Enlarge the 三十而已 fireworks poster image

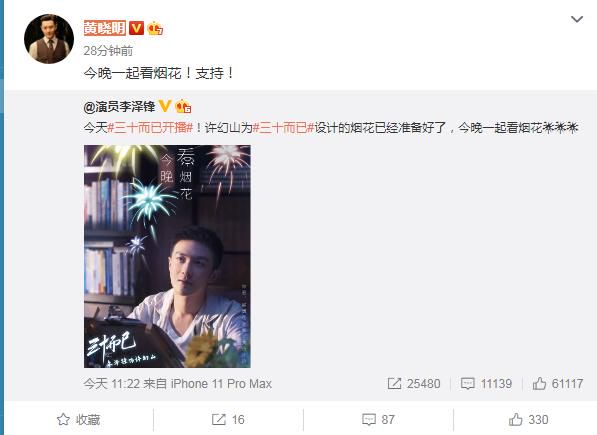[167, 256]
